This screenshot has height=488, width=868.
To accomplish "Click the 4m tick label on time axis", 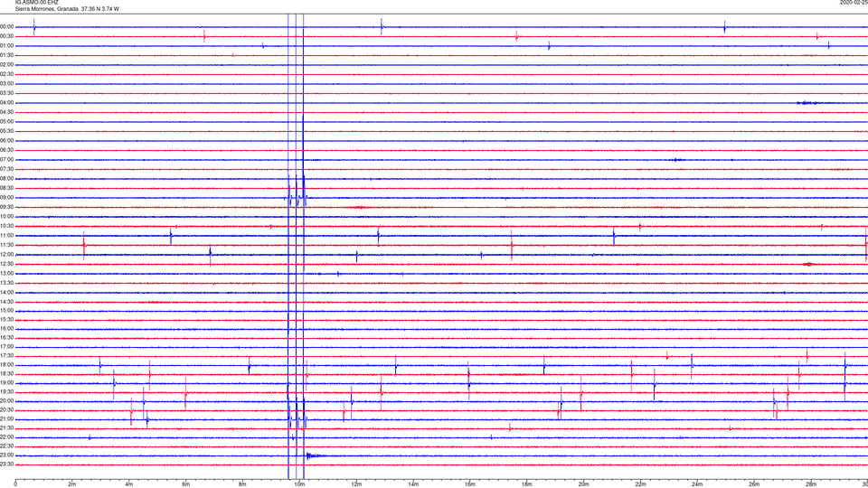I will [129, 484].
